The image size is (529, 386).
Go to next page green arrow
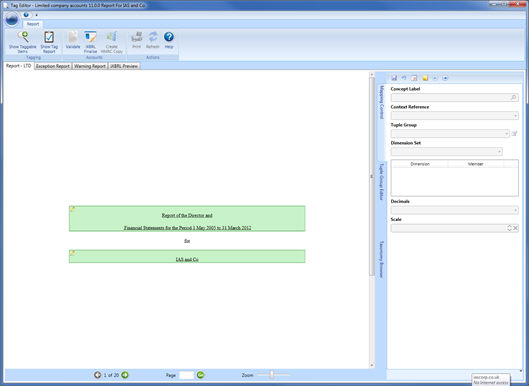pyautogui.click(x=125, y=375)
